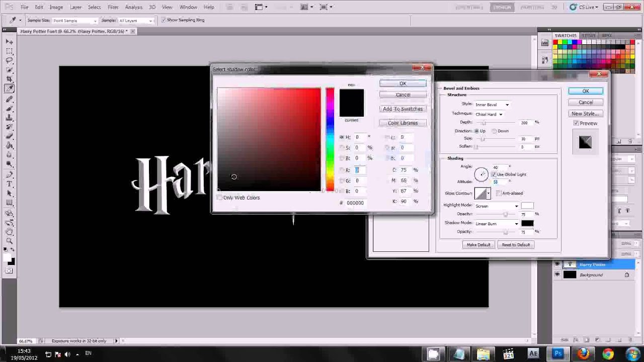Viewport: 644px width, 362px height.
Task: Click Make Default button
Action: (478, 245)
